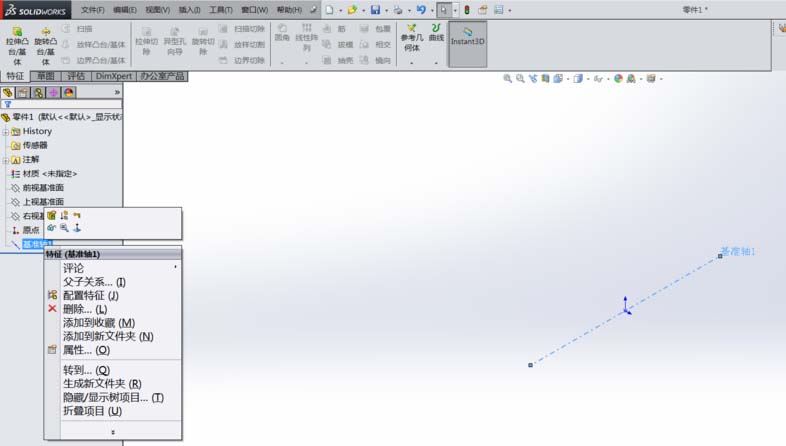Click Normal To icon in popup toolbar
786x446 pixels.
[77, 228]
